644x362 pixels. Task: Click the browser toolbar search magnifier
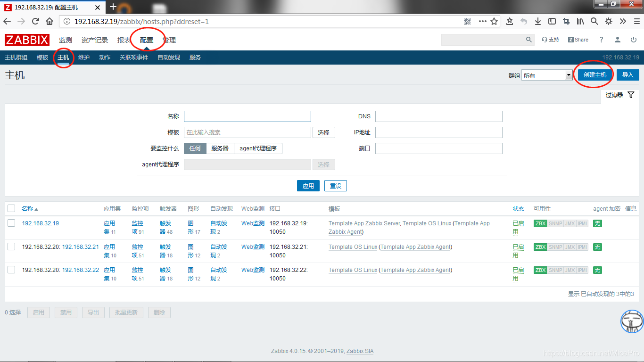[594, 21]
